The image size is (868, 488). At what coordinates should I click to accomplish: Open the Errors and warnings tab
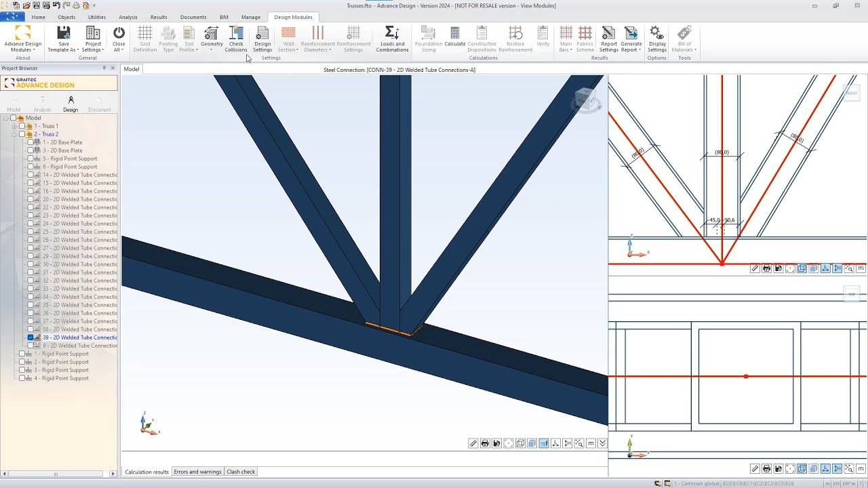pos(197,472)
